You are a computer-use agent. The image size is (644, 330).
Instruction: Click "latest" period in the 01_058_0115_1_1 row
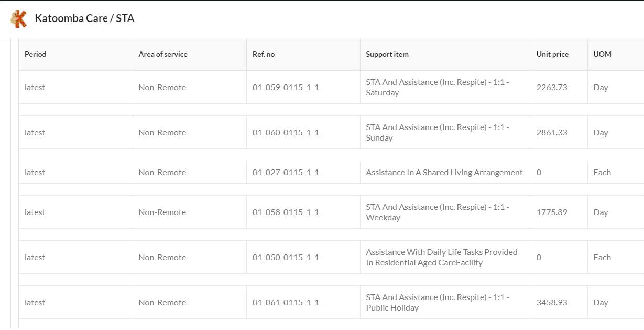pos(35,212)
